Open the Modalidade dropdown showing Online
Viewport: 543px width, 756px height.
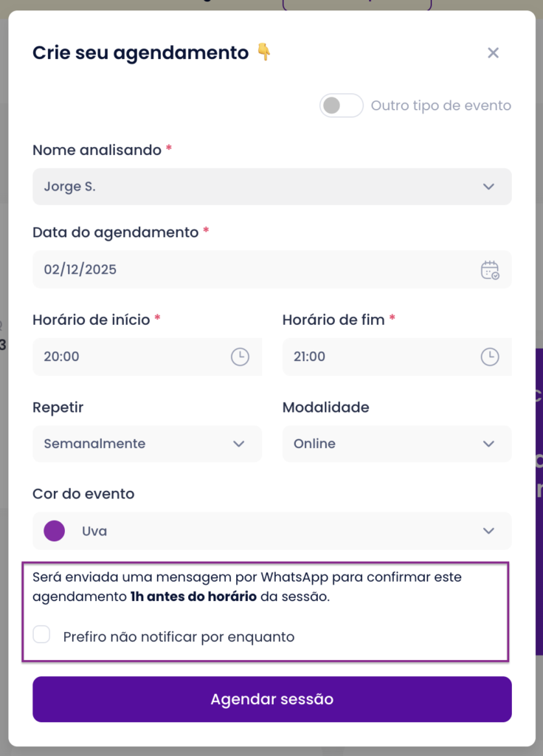[396, 444]
